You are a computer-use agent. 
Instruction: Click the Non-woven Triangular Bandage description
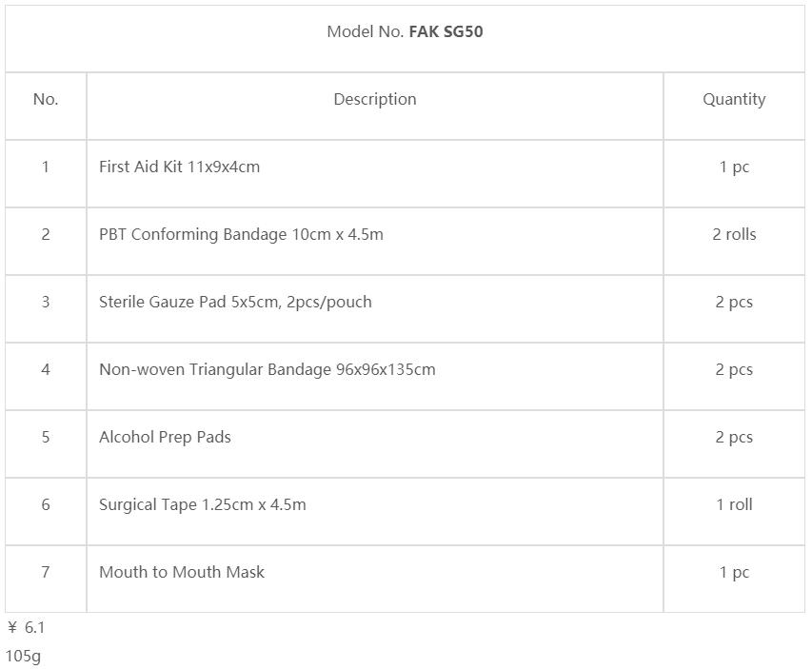(x=267, y=369)
